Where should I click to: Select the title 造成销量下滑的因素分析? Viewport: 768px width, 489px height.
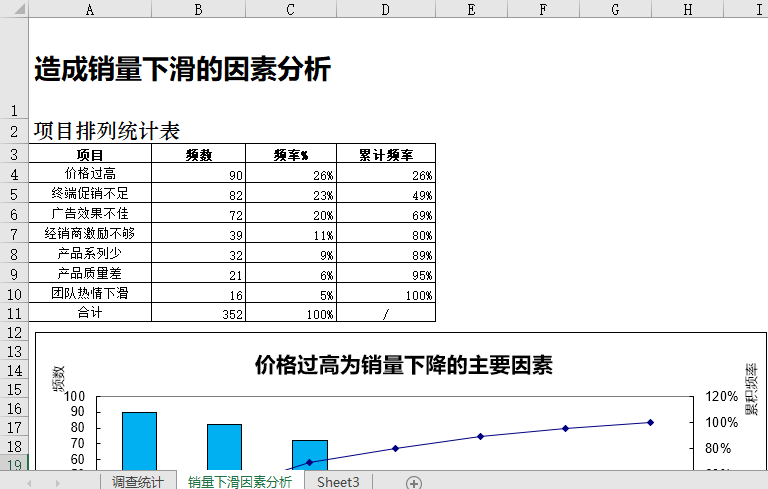click(182, 70)
